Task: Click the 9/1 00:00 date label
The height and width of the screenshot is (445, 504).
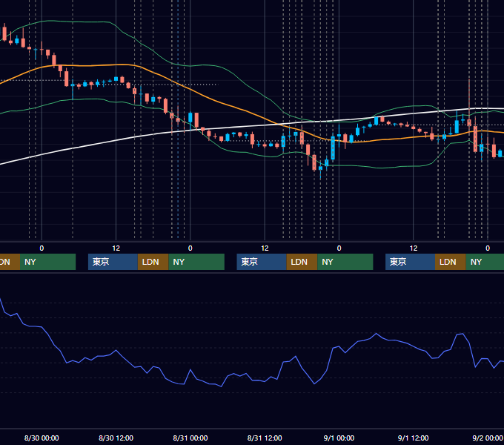Action: point(339,438)
